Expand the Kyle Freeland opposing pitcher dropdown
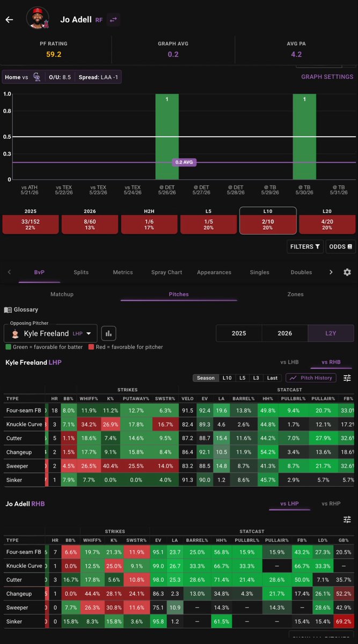Image resolution: width=358 pixels, height=644 pixels. tap(51, 333)
